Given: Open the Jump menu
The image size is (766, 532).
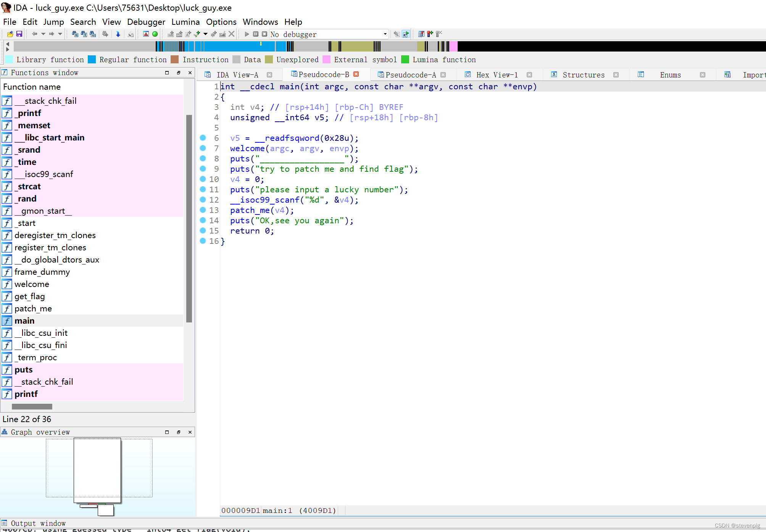Looking at the screenshot, I should (53, 22).
